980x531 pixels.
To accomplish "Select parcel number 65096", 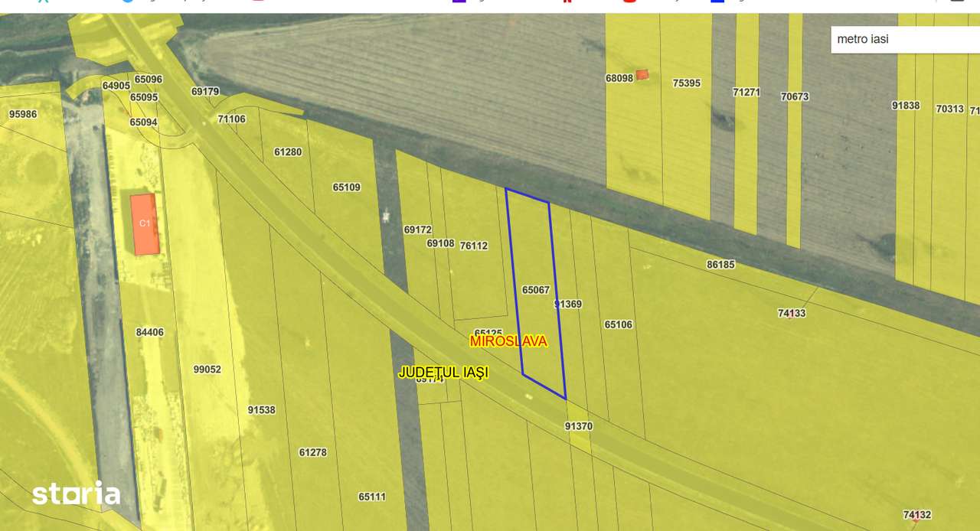I will pos(148,79).
